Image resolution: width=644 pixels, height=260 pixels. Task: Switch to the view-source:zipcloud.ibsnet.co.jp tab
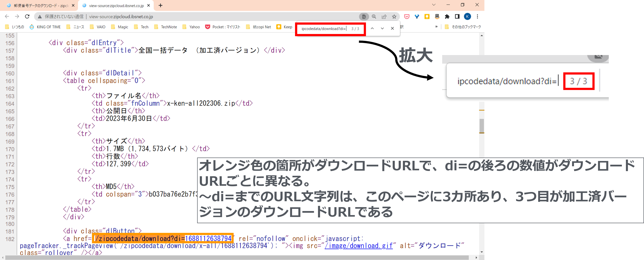116,5
